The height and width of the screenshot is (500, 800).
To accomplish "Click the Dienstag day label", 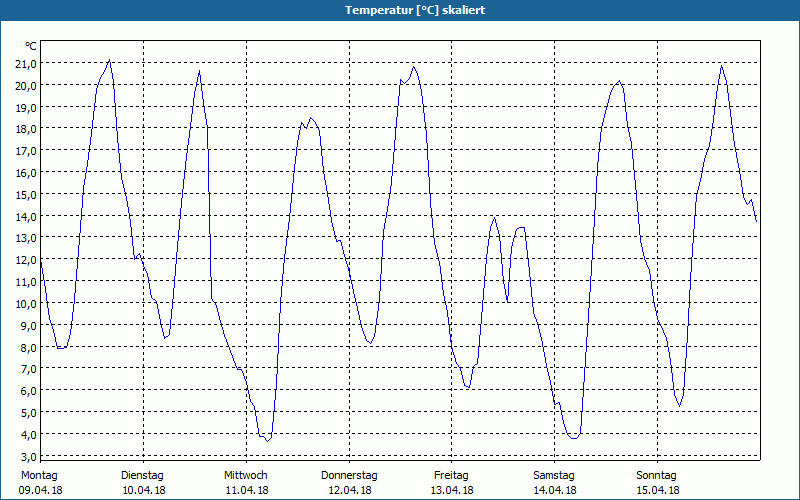I will click(142, 476).
